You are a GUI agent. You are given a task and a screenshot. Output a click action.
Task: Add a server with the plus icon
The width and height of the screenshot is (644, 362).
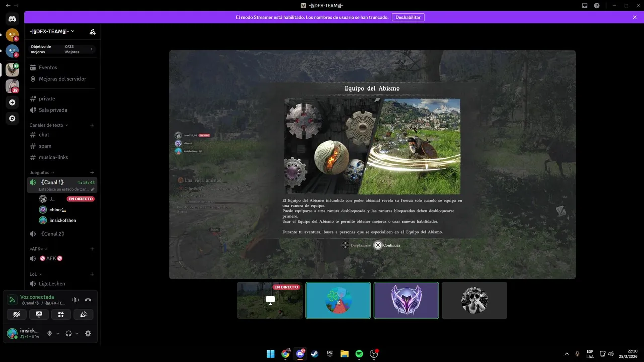coord(12,102)
